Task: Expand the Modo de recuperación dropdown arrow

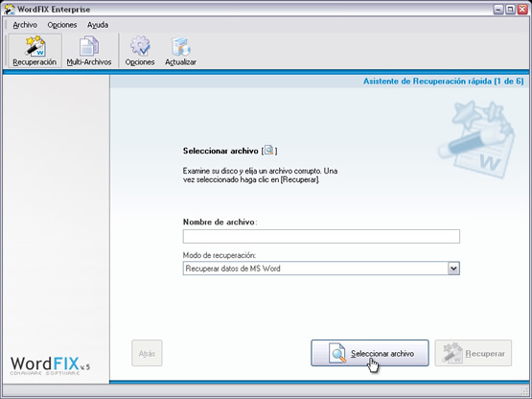Action: click(x=453, y=269)
